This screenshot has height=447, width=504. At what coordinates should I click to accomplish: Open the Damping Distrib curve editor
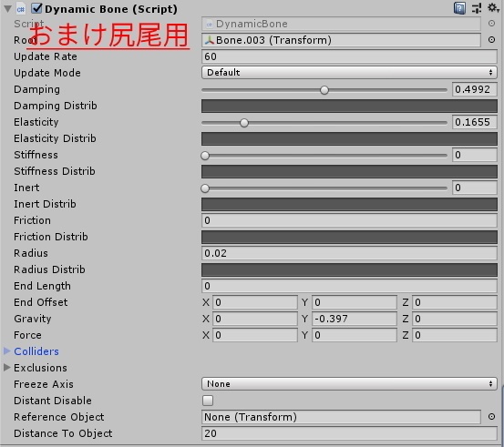[x=349, y=106]
